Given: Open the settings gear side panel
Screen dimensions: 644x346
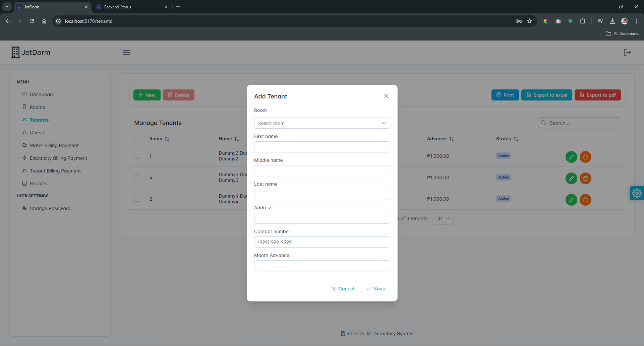Looking at the screenshot, I should (637, 193).
